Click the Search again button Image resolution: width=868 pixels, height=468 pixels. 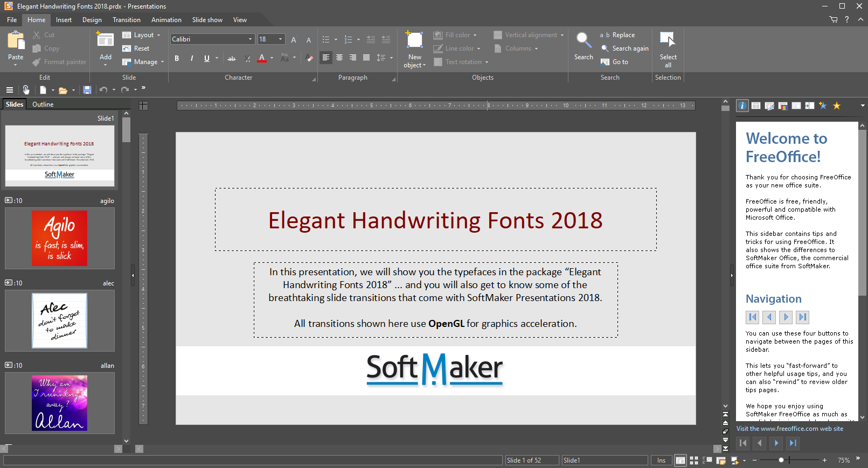pos(624,48)
